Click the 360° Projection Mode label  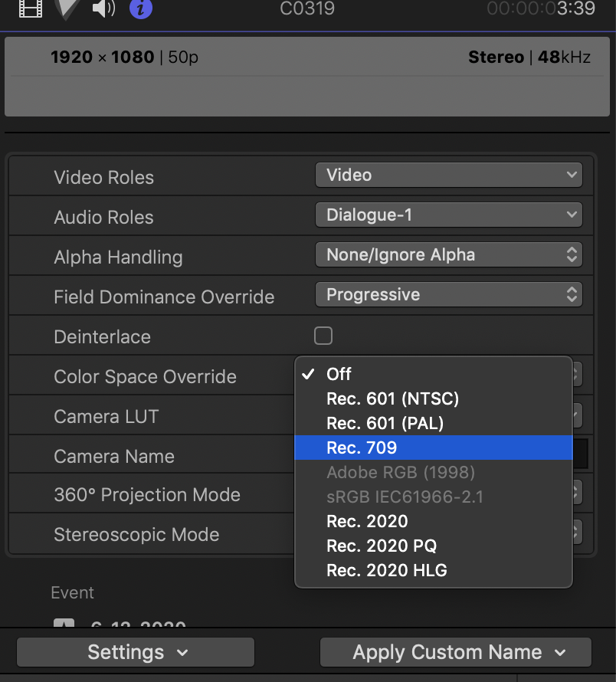pos(147,495)
